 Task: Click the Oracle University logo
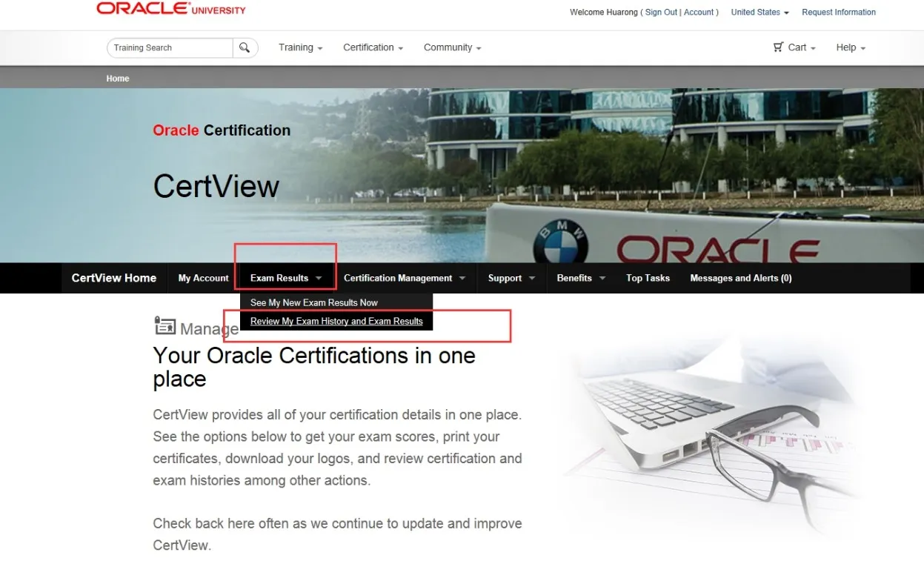(171, 10)
